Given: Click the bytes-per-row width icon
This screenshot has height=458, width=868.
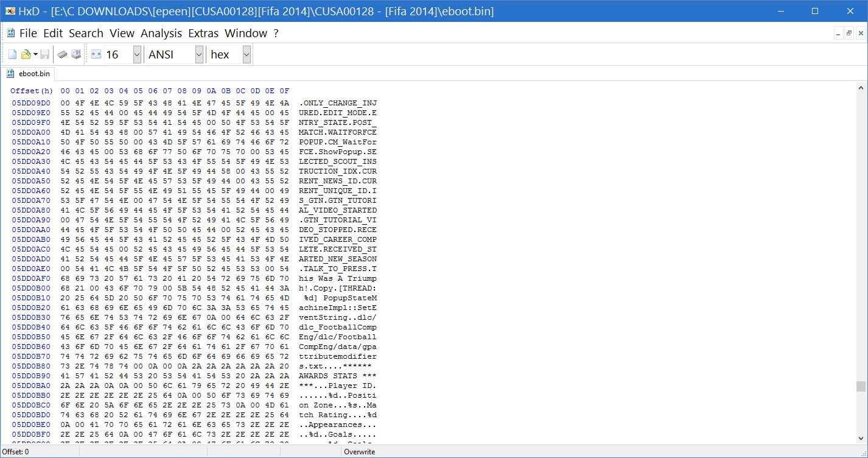Looking at the screenshot, I should click(x=96, y=55).
